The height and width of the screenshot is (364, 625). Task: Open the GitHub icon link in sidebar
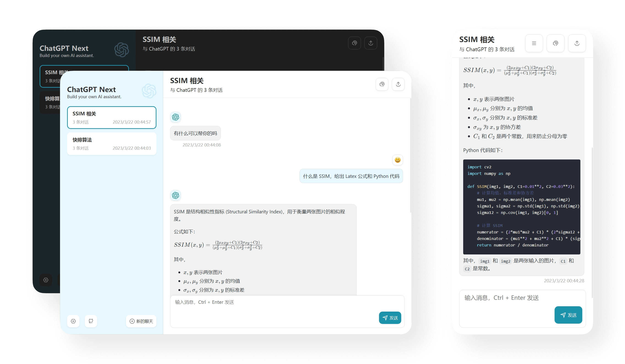(x=91, y=321)
